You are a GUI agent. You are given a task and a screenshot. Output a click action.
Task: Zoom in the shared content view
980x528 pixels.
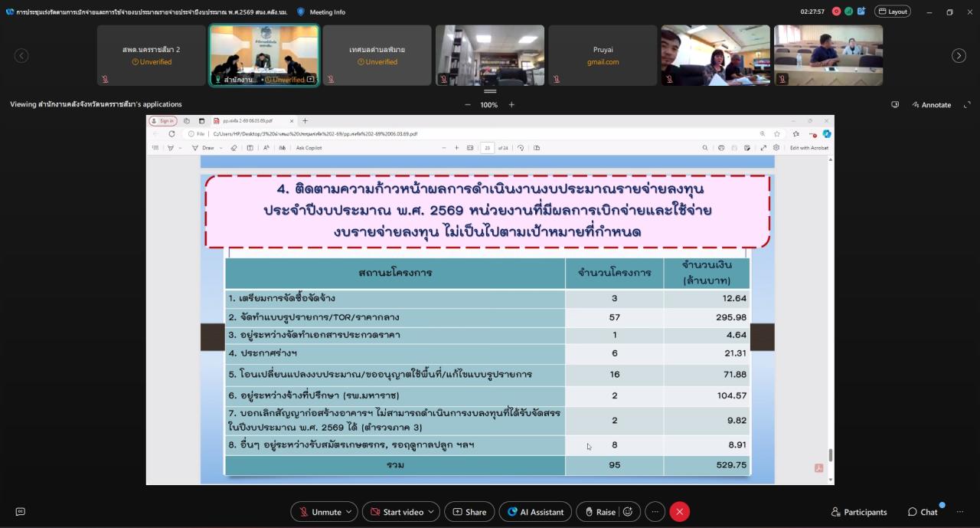511,105
